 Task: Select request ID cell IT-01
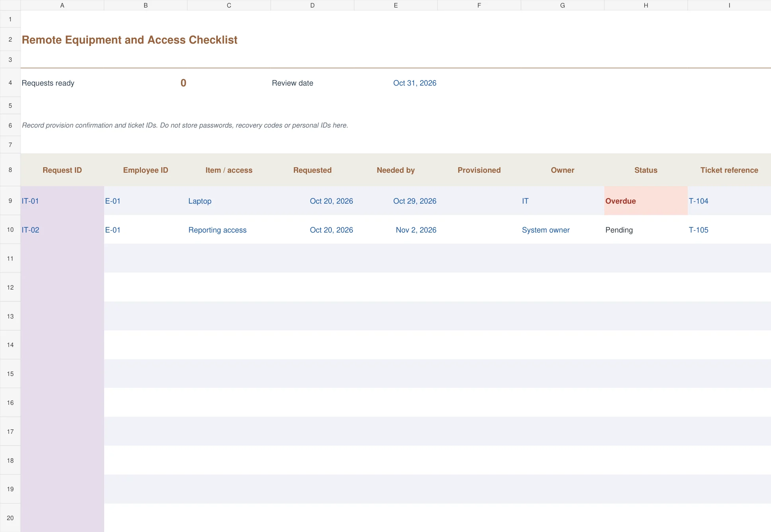click(62, 201)
